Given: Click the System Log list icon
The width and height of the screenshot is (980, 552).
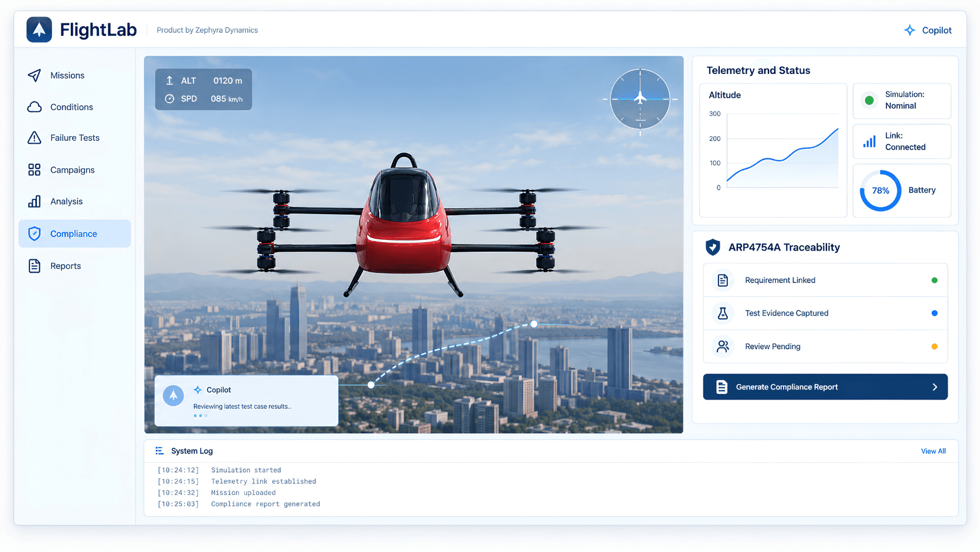Looking at the screenshot, I should (x=159, y=451).
